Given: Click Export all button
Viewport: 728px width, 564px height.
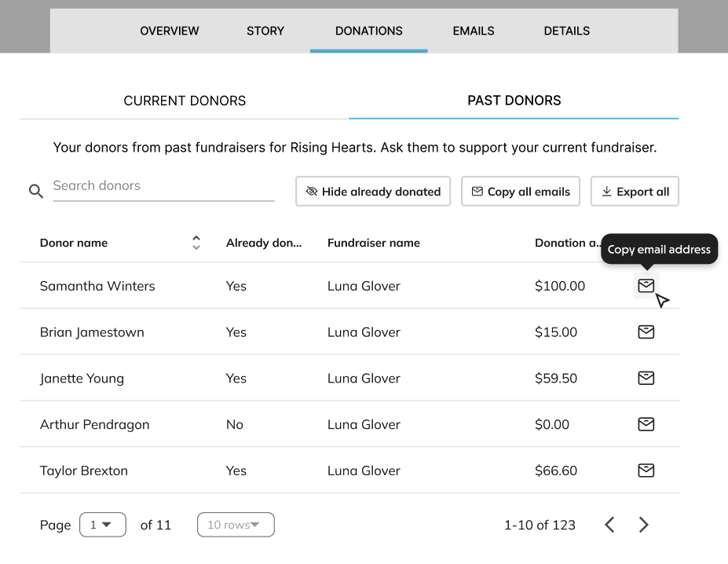Looking at the screenshot, I should coord(635,192).
